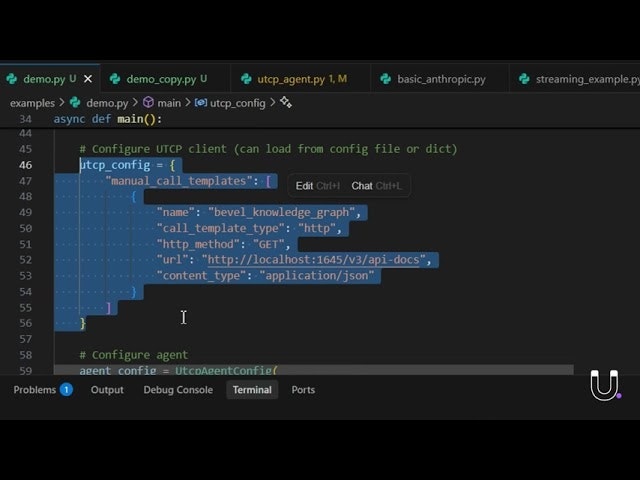Click the '# Configure UTCP client' comment

(x=268, y=149)
